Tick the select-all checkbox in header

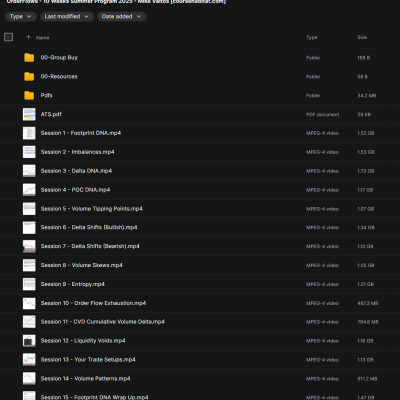point(9,37)
